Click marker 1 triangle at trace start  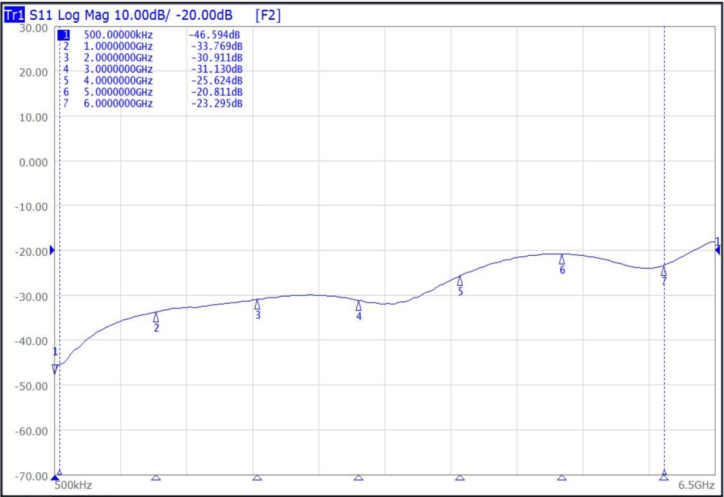[55, 368]
